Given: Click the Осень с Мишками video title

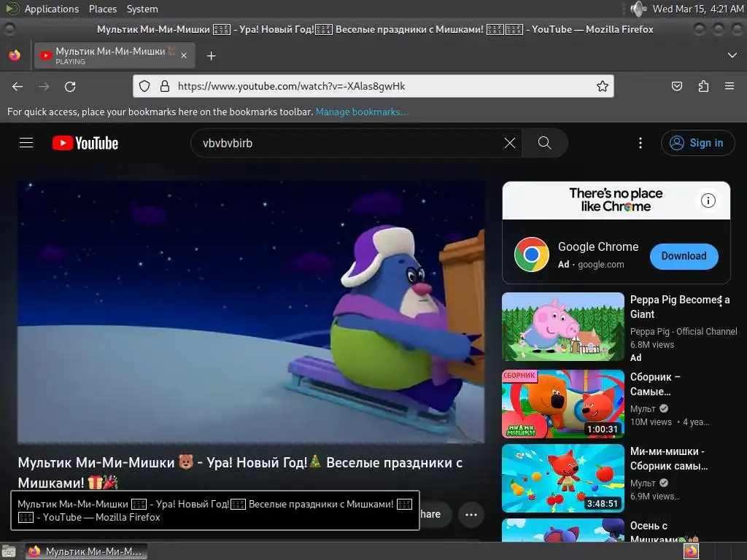Looking at the screenshot, I should point(664,532).
